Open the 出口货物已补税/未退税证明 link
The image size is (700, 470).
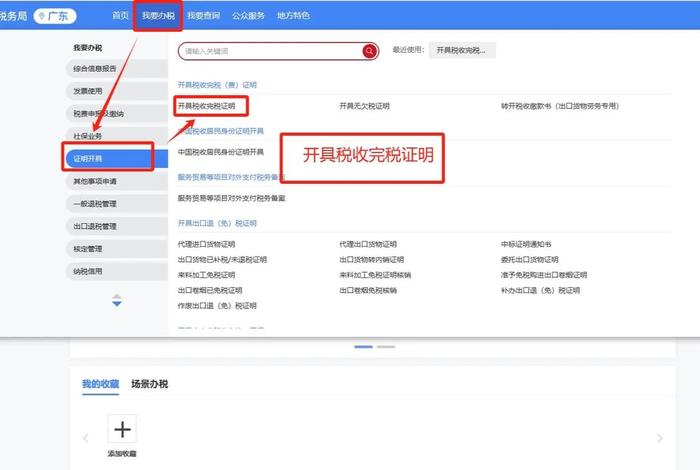click(x=222, y=260)
